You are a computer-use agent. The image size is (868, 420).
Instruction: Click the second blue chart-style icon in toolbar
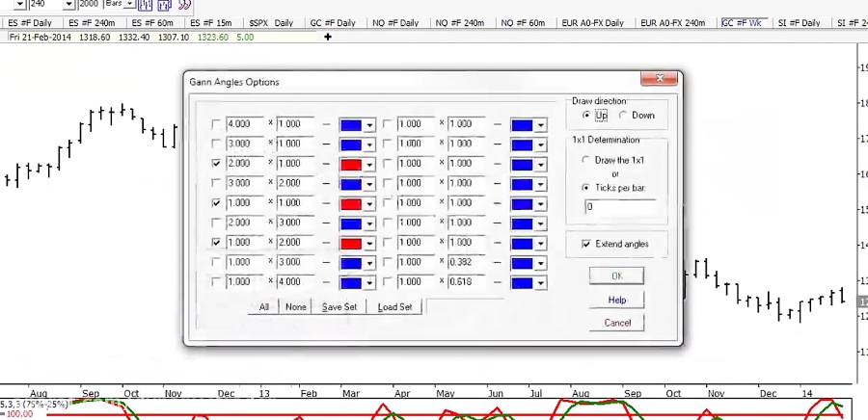164,5
